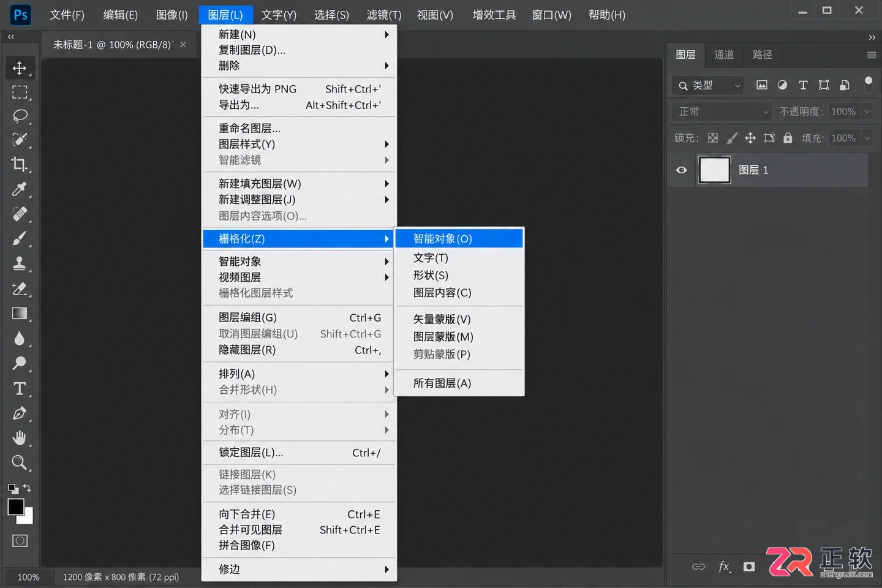The height and width of the screenshot is (588, 882).
Task: Select the Zoom tool
Action: pos(20,463)
